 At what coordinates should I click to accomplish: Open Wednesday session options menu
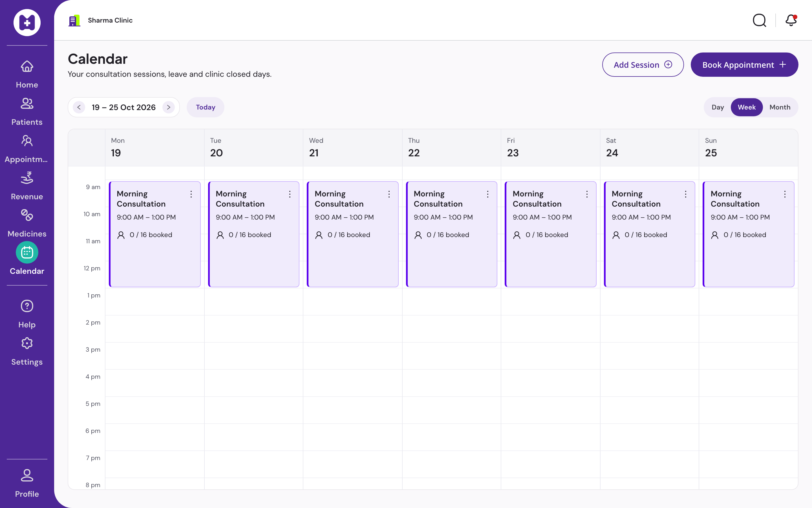[x=389, y=194]
